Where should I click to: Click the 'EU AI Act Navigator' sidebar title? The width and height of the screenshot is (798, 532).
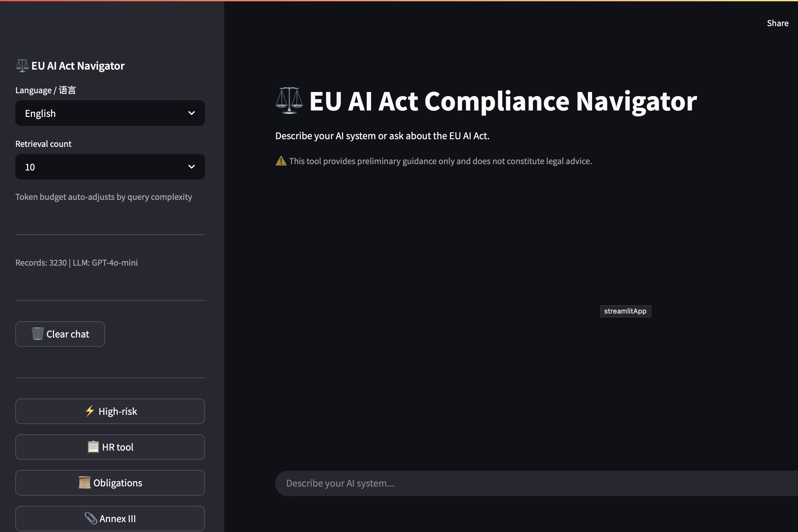[78, 65]
